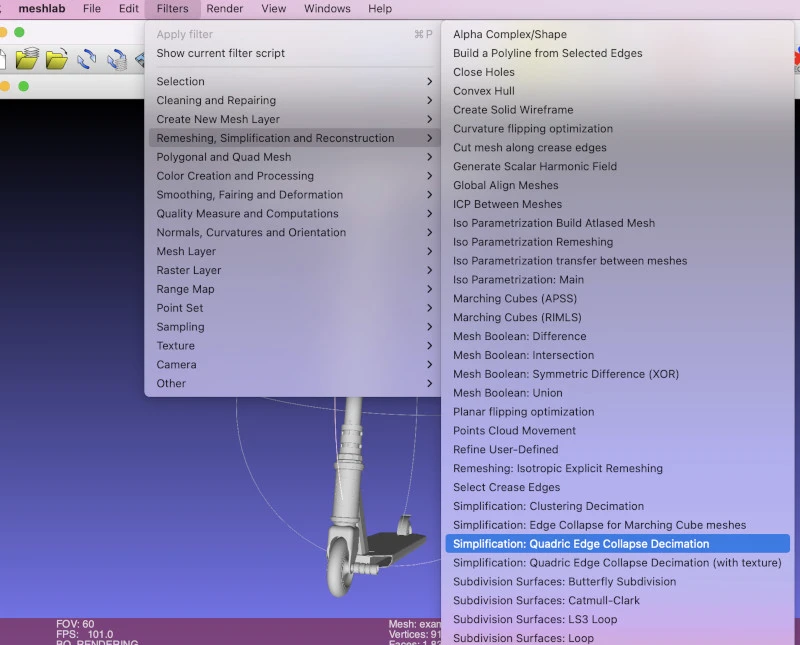Screen dimensions: 800x645
Task: Choose Simplification: Clustering Decimation
Action: click(617, 506)
